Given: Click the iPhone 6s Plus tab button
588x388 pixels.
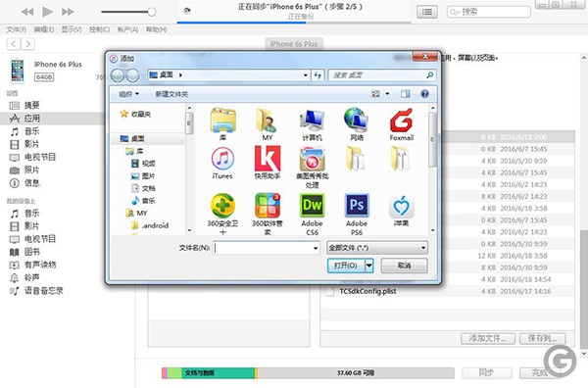Looking at the screenshot, I should pos(294,44).
